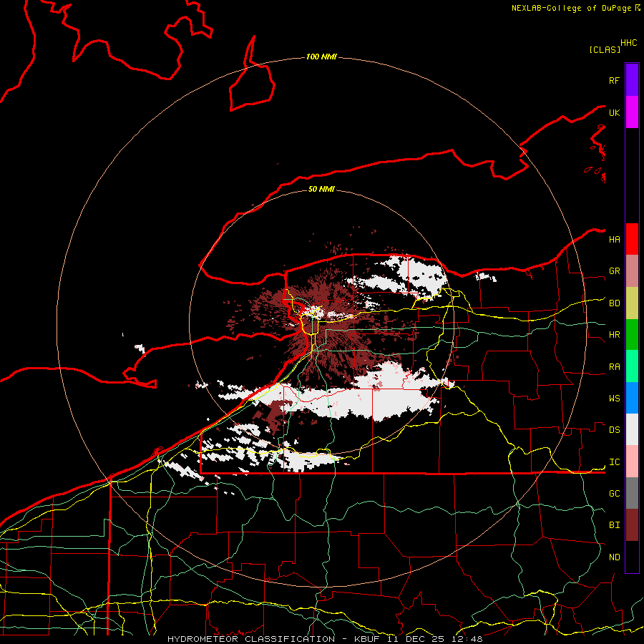644x644 pixels.
Task: Click the UK magenta legend swatch
Action: tap(632, 112)
